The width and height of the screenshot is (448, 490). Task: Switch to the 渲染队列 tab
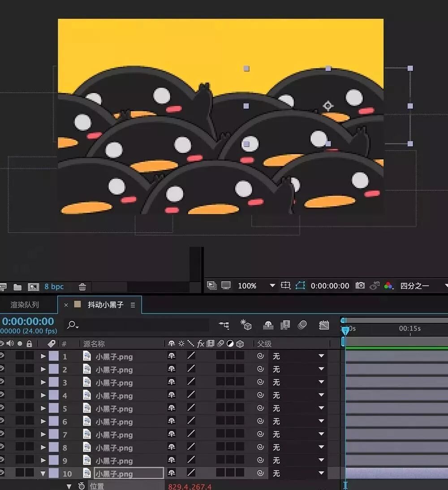pos(25,305)
